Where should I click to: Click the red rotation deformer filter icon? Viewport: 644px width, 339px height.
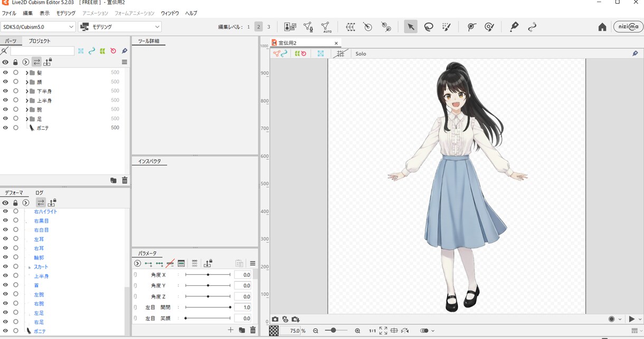click(113, 51)
